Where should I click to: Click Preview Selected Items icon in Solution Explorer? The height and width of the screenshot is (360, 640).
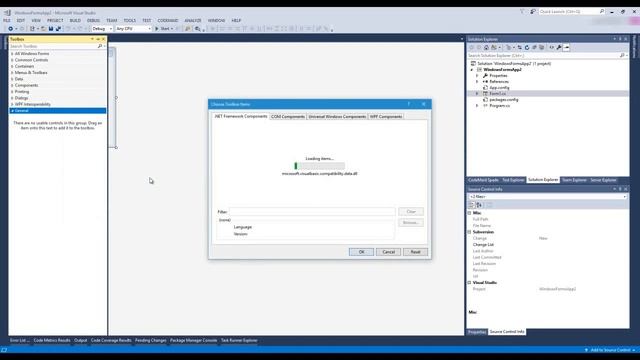point(567,47)
